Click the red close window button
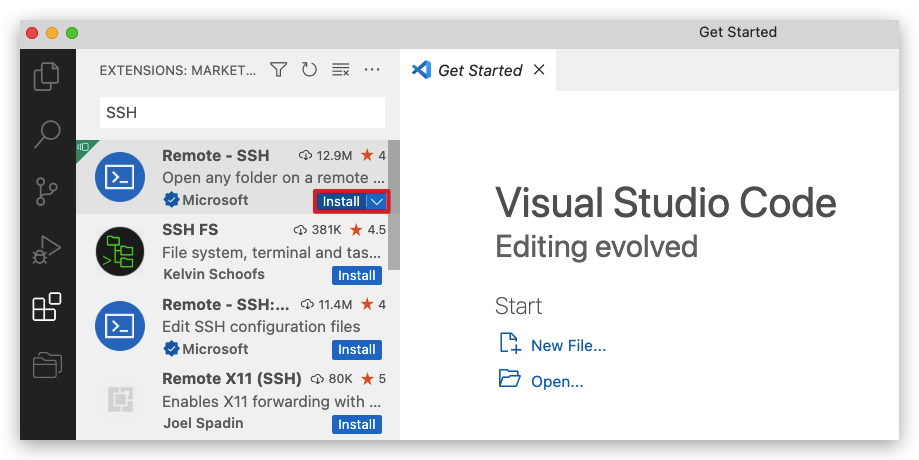 pyautogui.click(x=32, y=33)
